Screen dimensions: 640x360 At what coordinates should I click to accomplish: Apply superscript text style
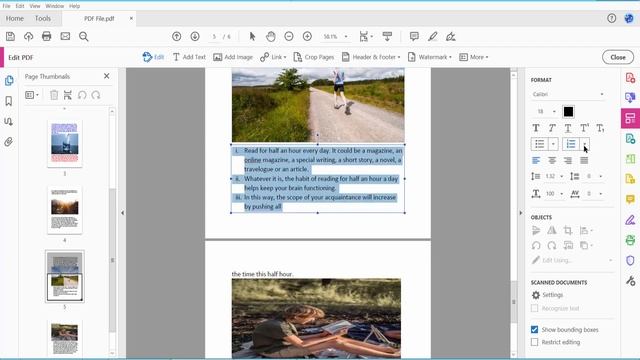tap(584, 128)
